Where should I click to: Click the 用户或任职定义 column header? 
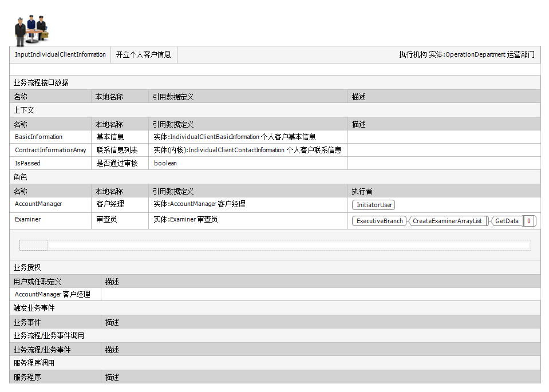click(56, 282)
